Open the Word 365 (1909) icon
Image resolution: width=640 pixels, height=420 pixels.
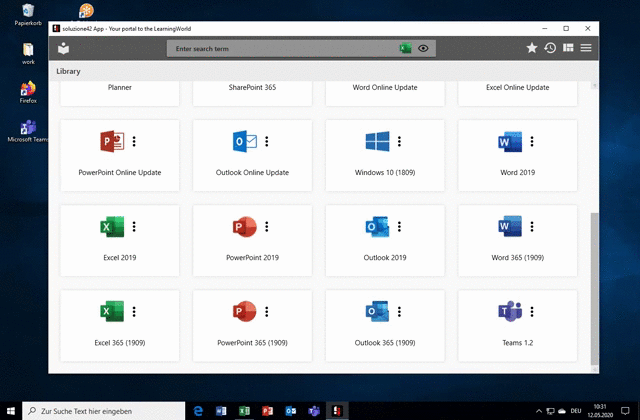coord(510,227)
